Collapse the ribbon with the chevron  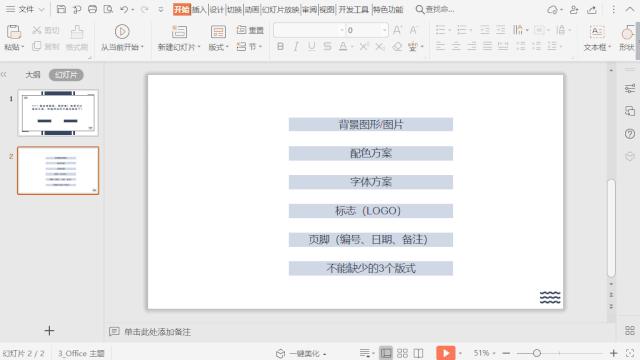coord(630,9)
